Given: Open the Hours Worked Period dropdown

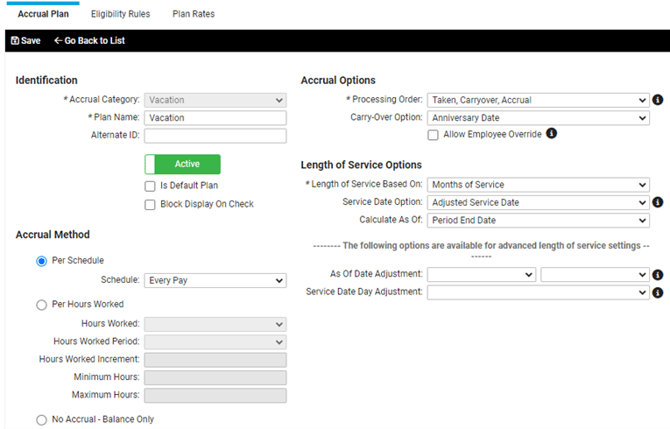Looking at the screenshot, I should point(215,342).
